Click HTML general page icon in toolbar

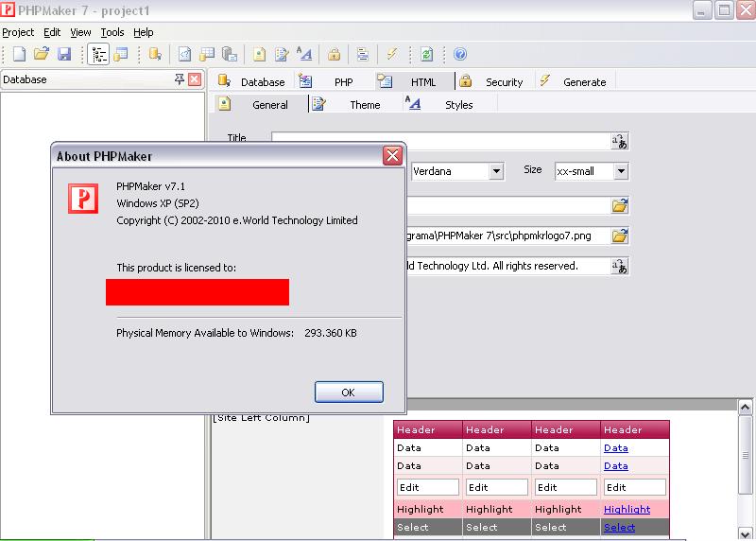click(259, 54)
